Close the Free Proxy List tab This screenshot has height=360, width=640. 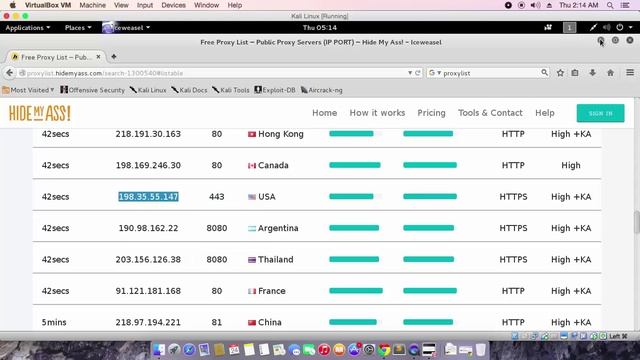[x=98, y=57]
